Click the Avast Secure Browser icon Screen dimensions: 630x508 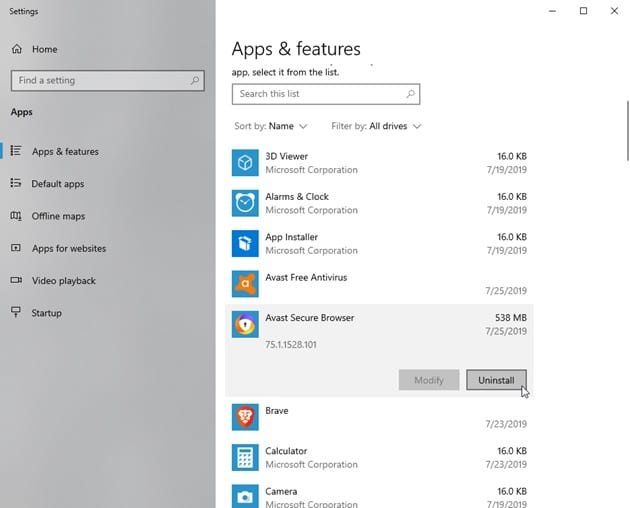245,324
